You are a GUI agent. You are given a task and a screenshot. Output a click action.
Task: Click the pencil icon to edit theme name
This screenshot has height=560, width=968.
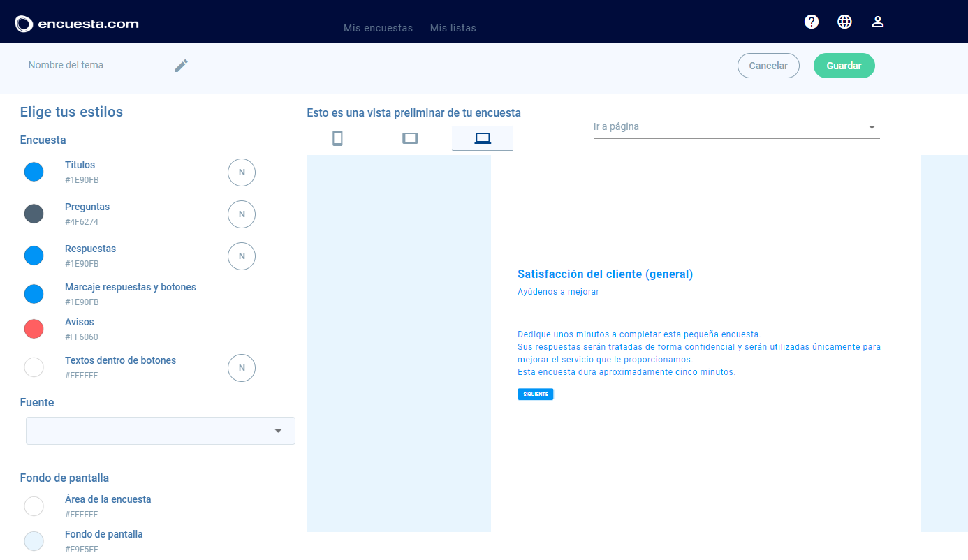(x=182, y=66)
